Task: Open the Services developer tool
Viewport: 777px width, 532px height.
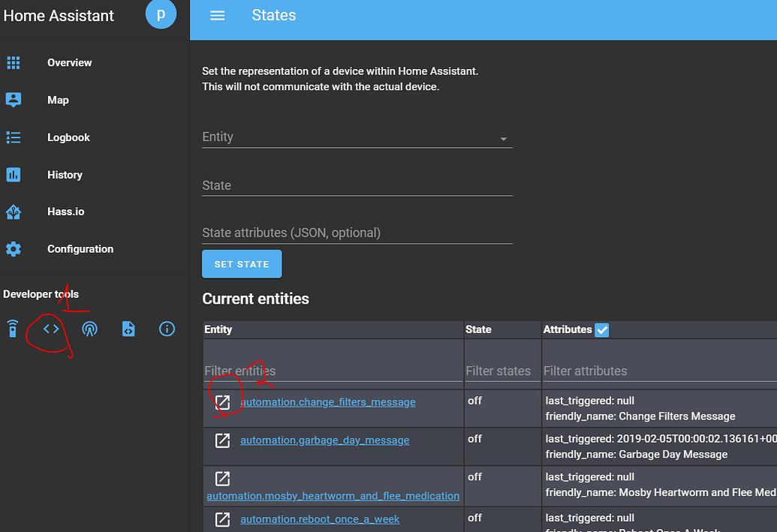Action: coord(12,329)
